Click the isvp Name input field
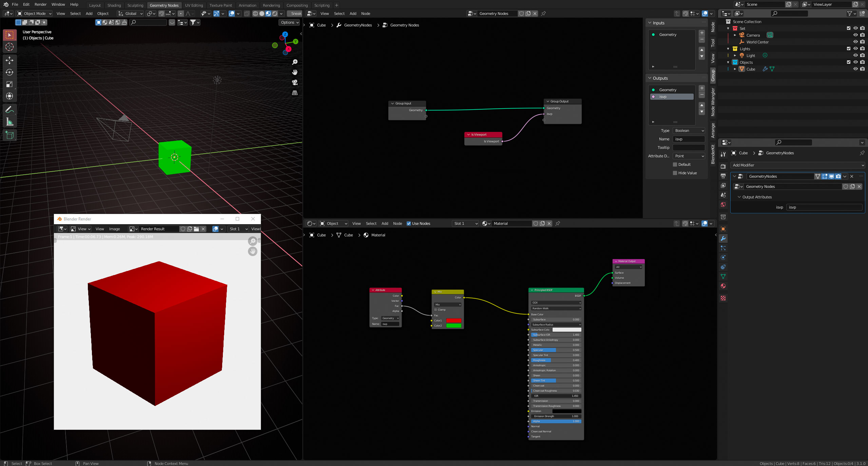The width and height of the screenshot is (868, 466). 689,139
